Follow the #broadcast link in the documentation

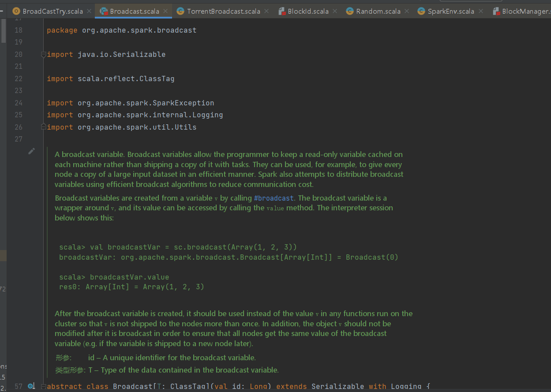[x=274, y=198]
